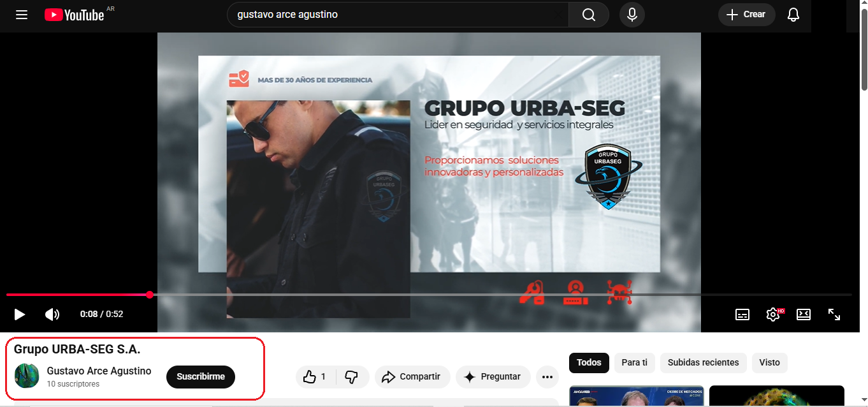Click the magnifying glass search button
868x407 pixels.
[588, 15]
